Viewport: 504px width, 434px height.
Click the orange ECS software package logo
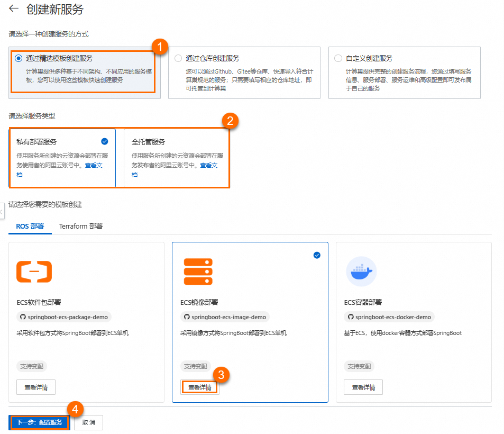(x=34, y=272)
